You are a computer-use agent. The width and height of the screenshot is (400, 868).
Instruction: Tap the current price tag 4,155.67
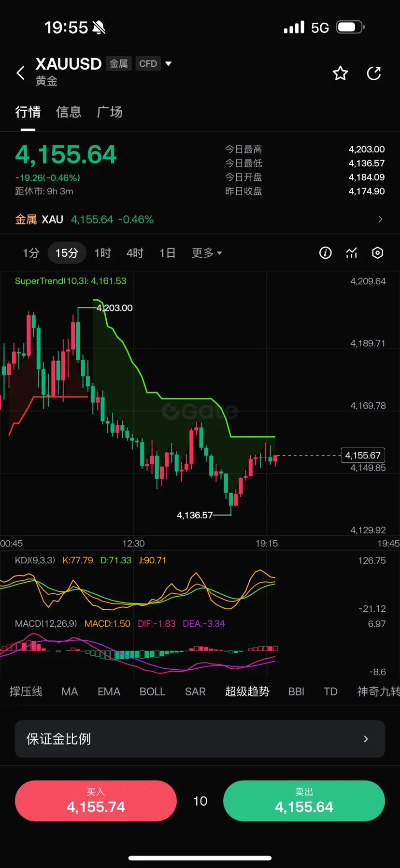click(363, 455)
